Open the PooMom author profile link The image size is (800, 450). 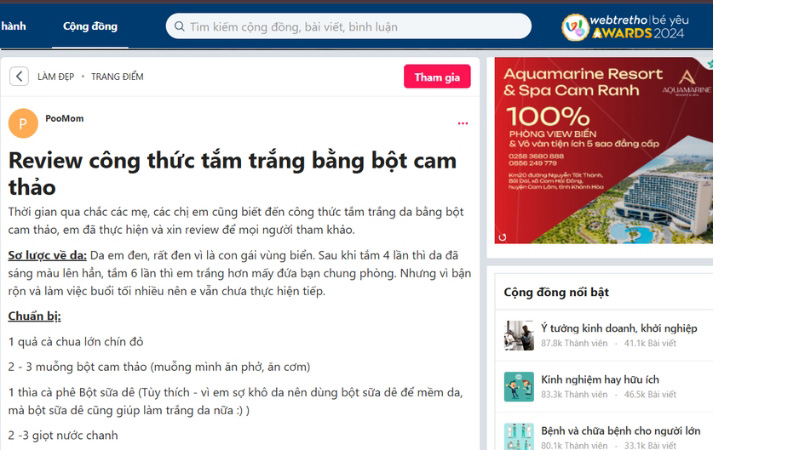[64, 118]
